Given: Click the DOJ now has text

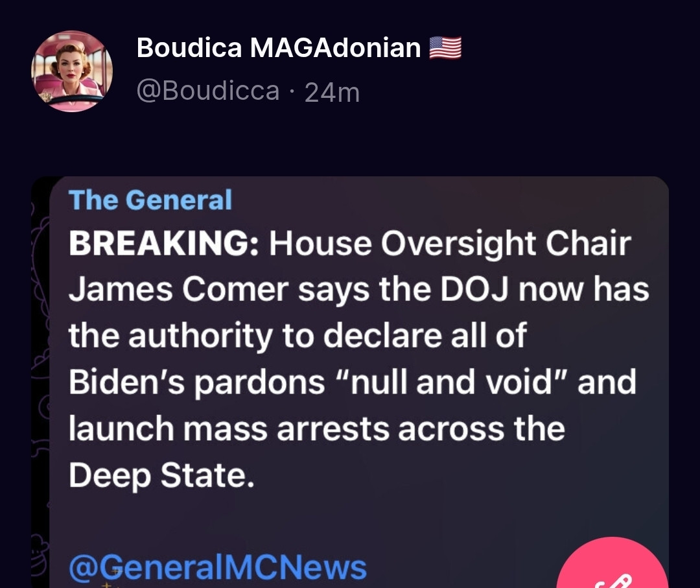Looking at the screenshot, I should point(544,289).
